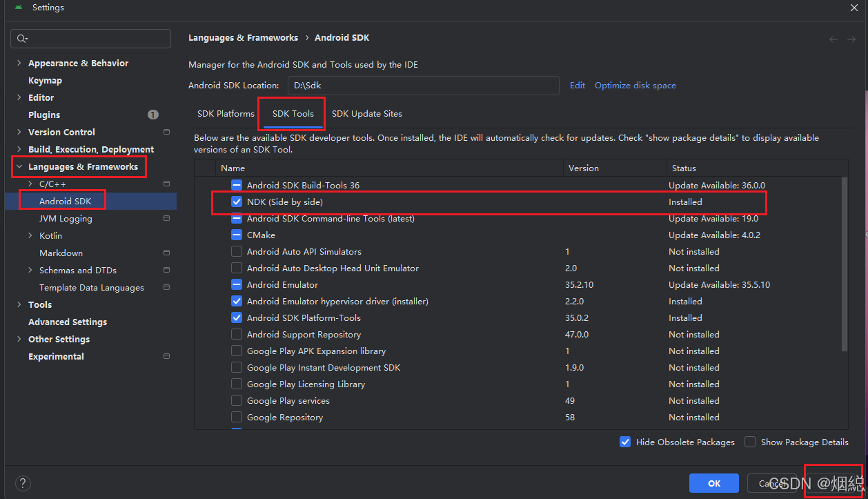
Task: Check Google Play services checkbox
Action: (237, 400)
